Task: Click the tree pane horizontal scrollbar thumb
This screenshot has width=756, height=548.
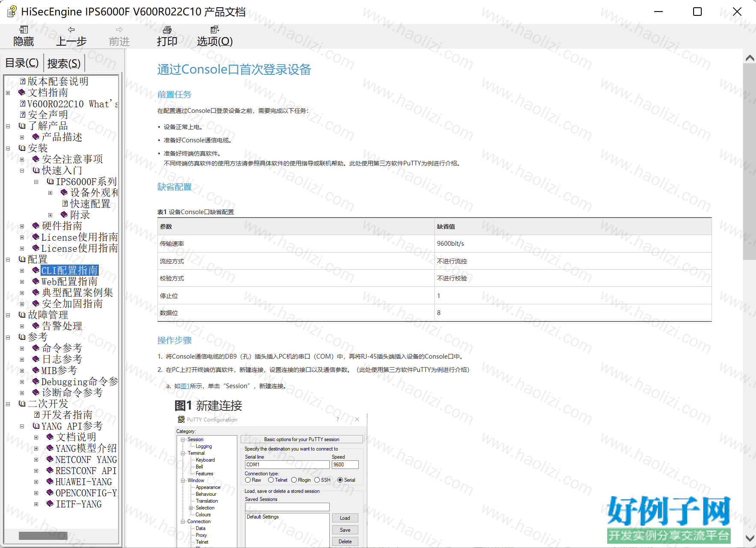Action: (43, 536)
